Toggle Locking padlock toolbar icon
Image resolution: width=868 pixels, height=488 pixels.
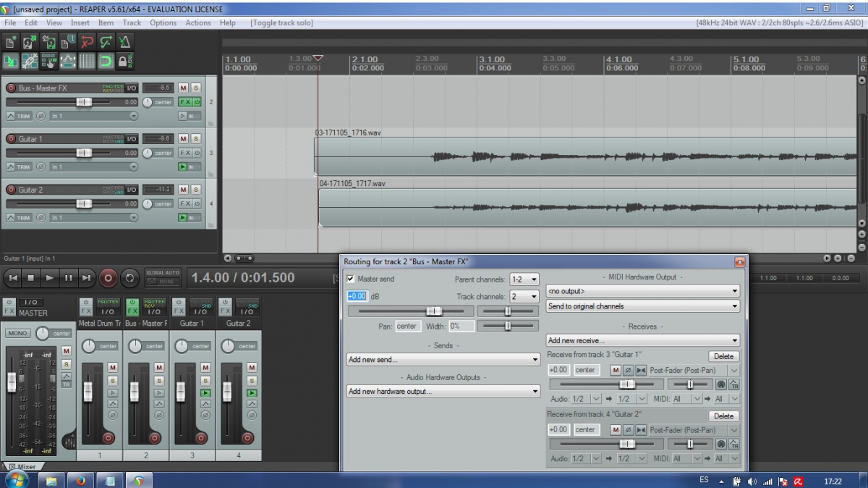(x=126, y=62)
